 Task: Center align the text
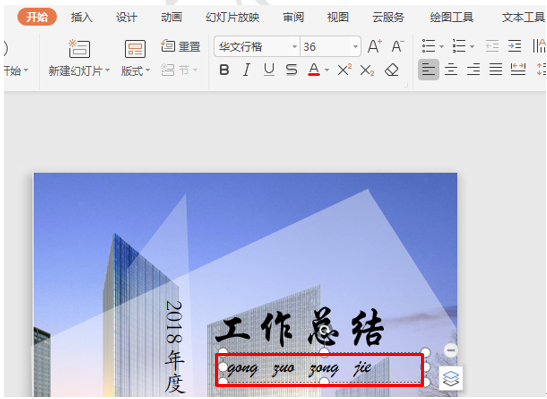(x=451, y=69)
